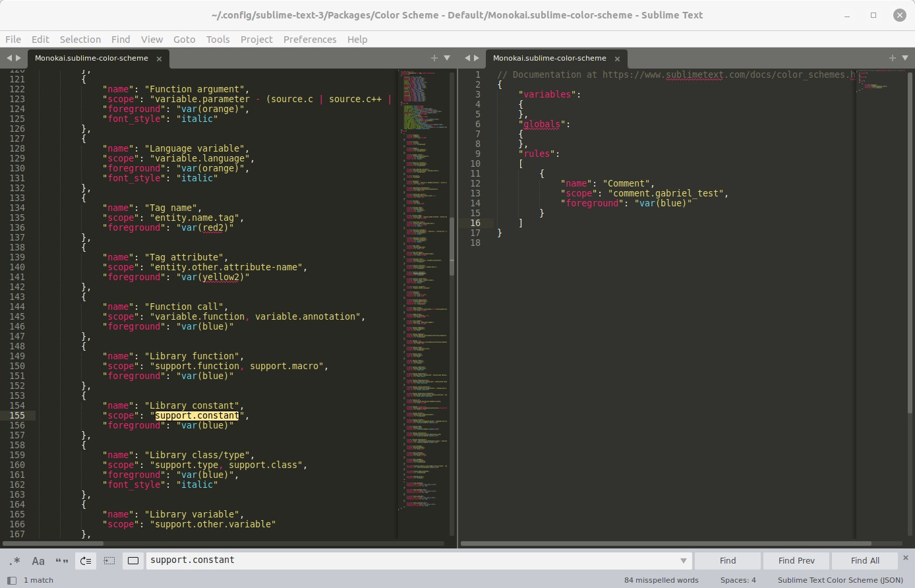Screen dimensions: 915x588
Task: Click the left pane vertical scrollbar
Action: click(452, 247)
